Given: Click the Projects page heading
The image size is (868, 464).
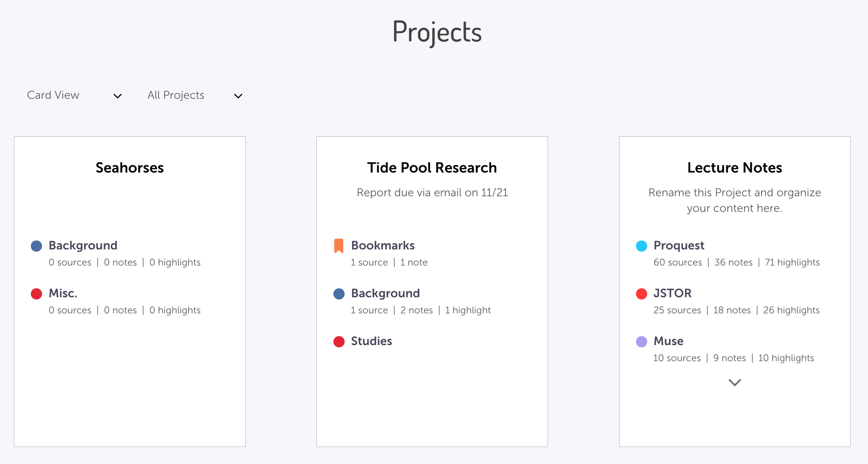Looking at the screenshot, I should (437, 32).
